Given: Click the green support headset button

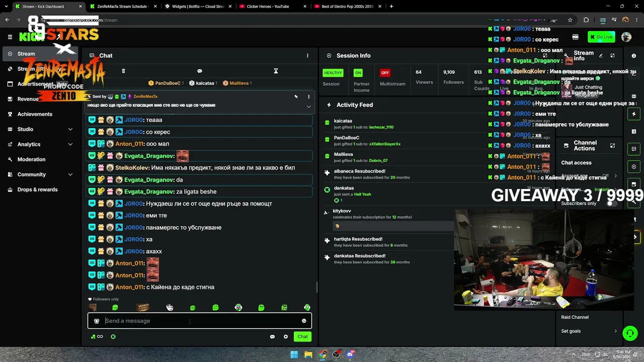Looking at the screenshot, I should pos(630,333).
